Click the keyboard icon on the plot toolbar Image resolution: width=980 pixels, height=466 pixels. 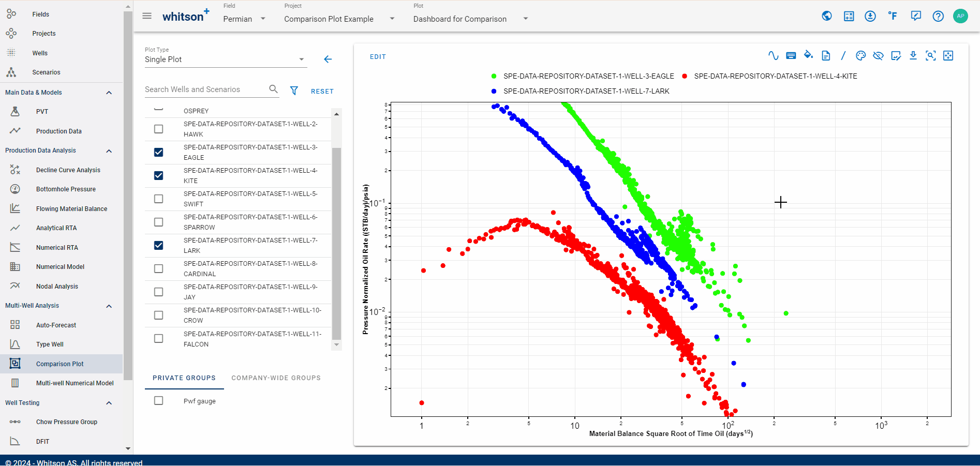[791, 56]
